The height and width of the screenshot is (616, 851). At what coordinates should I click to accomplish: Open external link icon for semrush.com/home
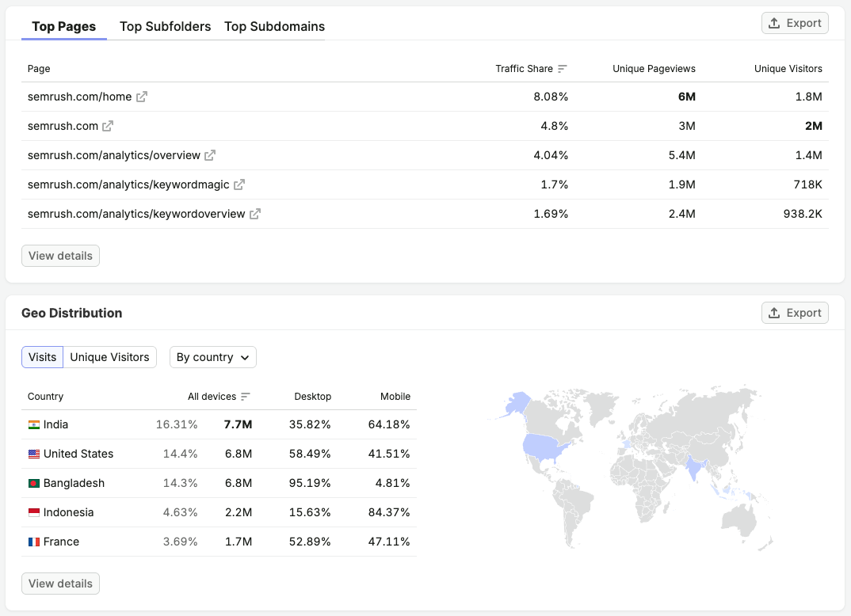tap(142, 97)
